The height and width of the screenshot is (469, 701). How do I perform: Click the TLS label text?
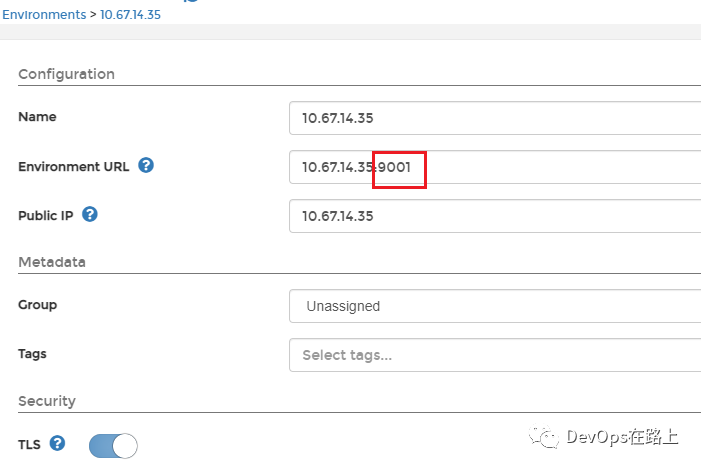coord(29,443)
